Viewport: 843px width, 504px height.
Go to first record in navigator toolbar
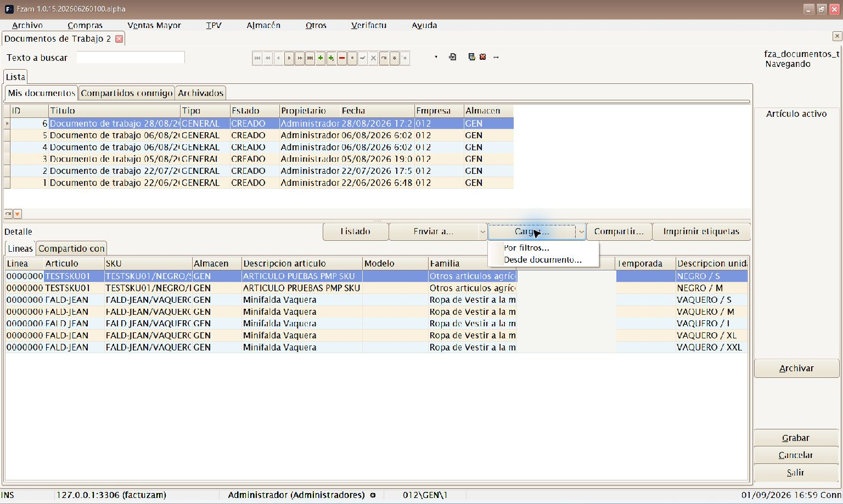[257, 58]
